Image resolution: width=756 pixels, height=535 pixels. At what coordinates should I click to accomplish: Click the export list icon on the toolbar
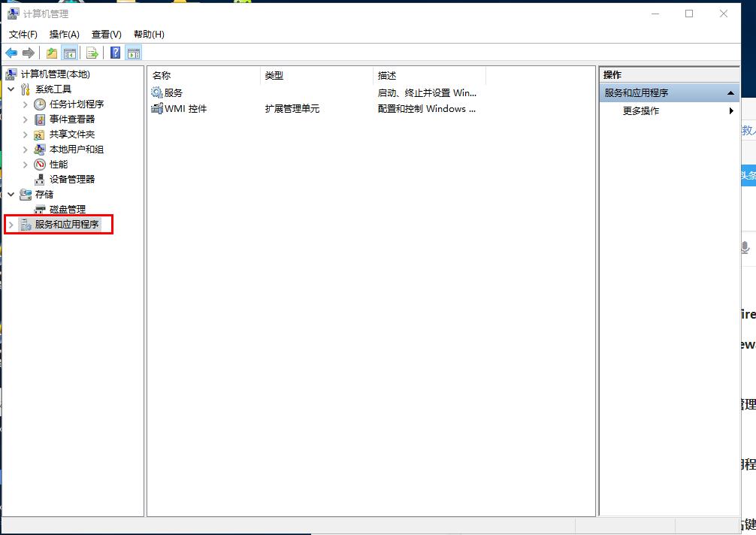point(91,52)
